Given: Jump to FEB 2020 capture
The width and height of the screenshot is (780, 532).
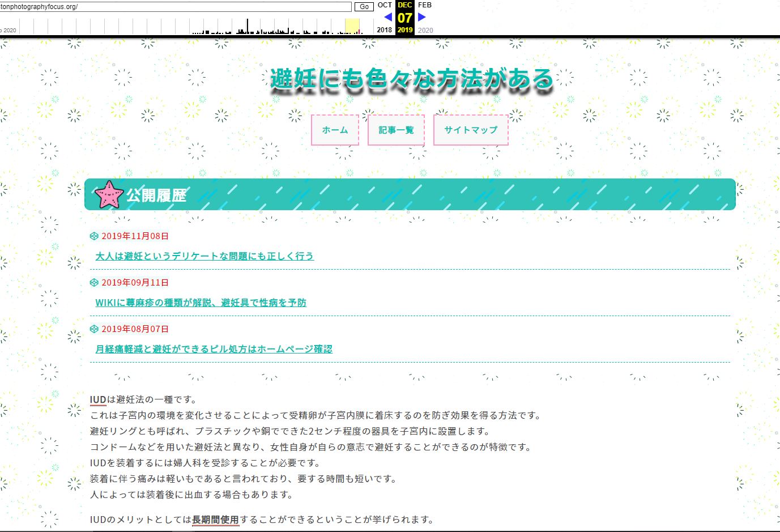Looking at the screenshot, I should (425, 5).
